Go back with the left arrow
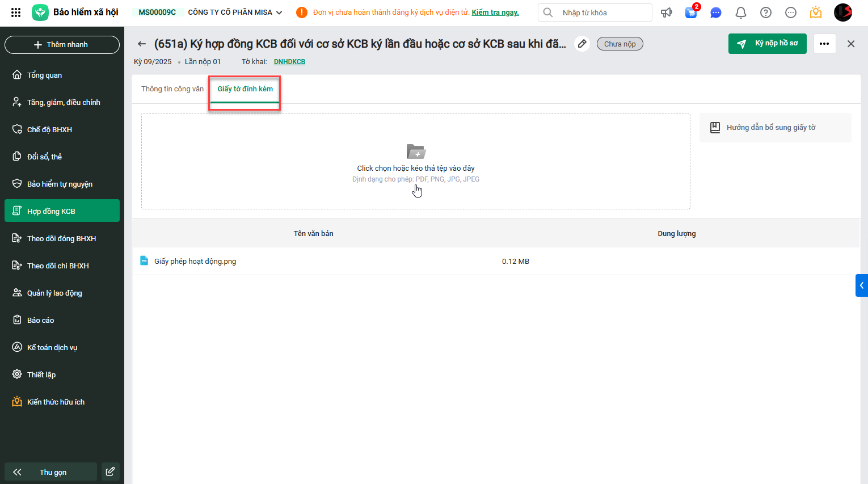The image size is (868, 484). coord(142,44)
